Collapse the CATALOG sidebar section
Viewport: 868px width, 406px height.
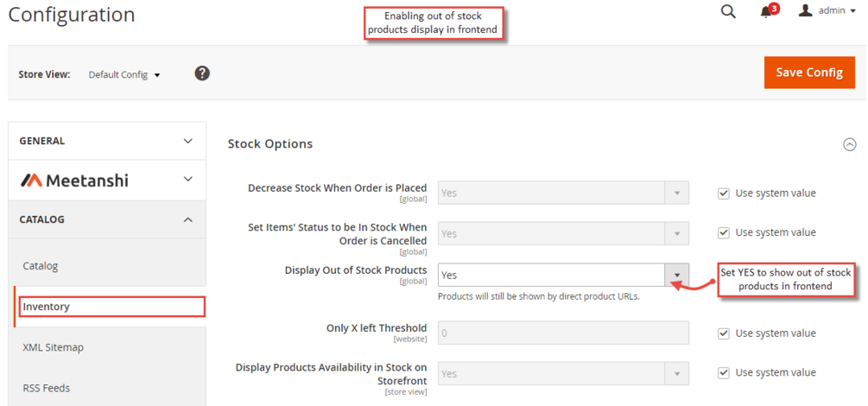point(107,220)
